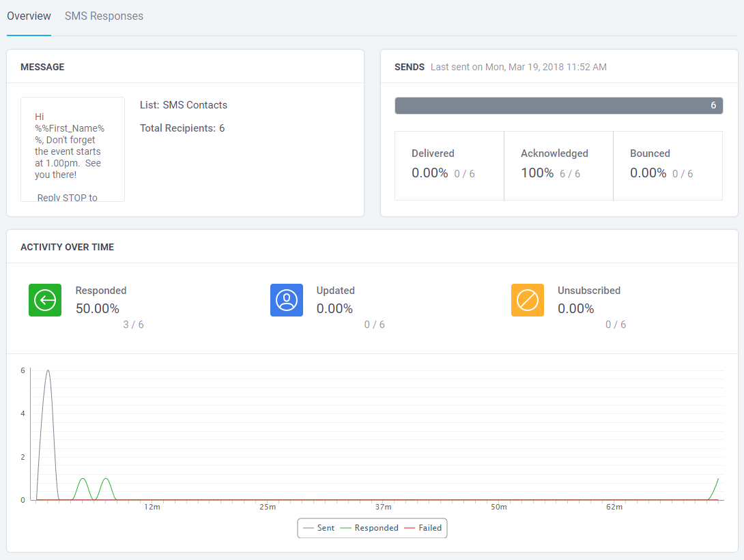Click the 'List: SMS Contacts' text
Image resolution: width=744 pixels, height=560 pixels.
[184, 105]
